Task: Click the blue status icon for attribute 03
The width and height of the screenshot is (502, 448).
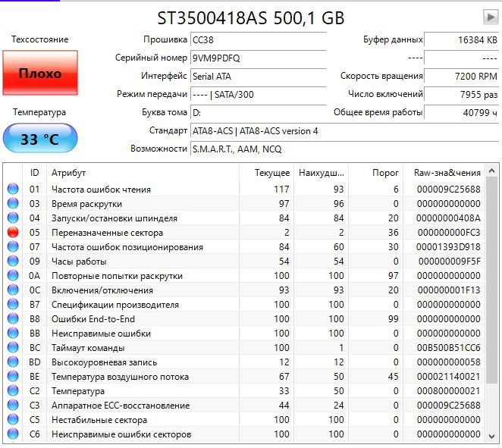Action: click(13, 203)
